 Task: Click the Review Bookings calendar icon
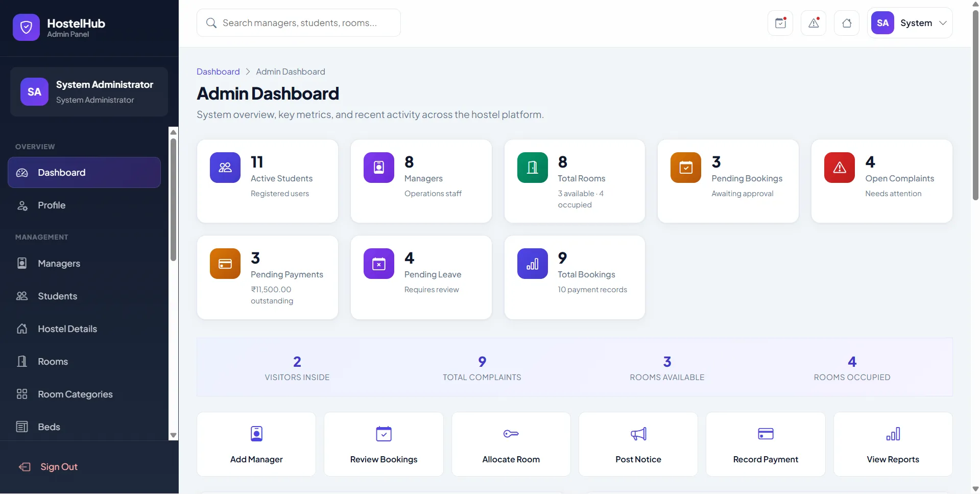(384, 434)
